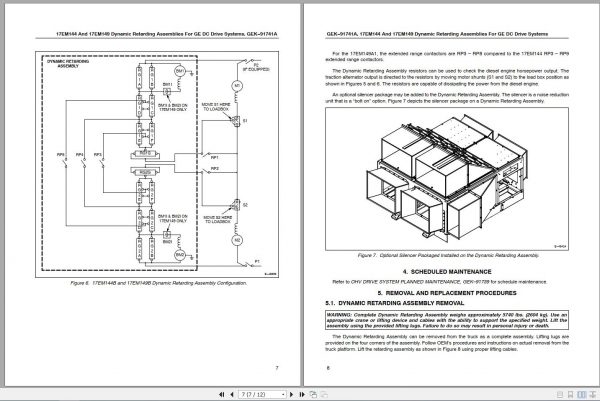Click '5.1. DYNAMIC RETARDING ASSEMBLY REMOVAL' heading

tap(395, 303)
